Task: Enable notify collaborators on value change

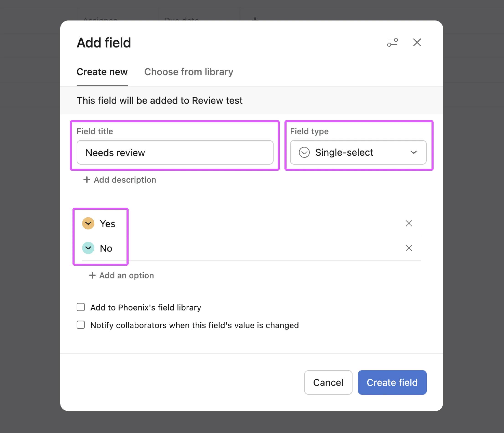Action: (x=81, y=325)
